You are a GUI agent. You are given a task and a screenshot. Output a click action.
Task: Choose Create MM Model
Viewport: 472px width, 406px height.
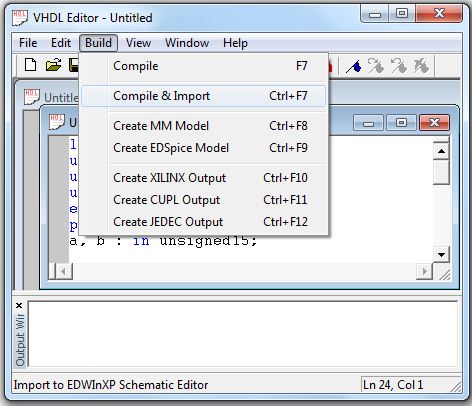(x=203, y=126)
